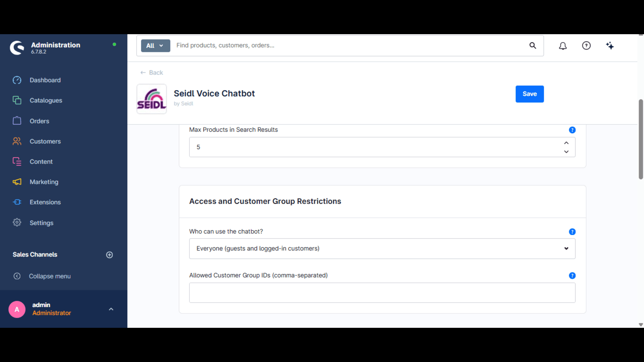The image size is (644, 362).
Task: Go Back to previous page
Action: [x=152, y=72]
